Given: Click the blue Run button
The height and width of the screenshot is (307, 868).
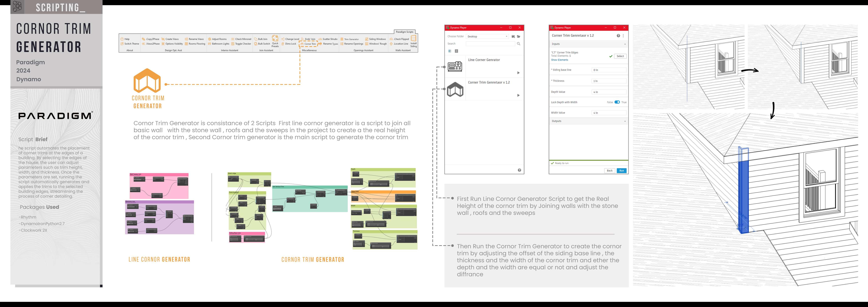Looking at the screenshot, I should (x=621, y=170).
